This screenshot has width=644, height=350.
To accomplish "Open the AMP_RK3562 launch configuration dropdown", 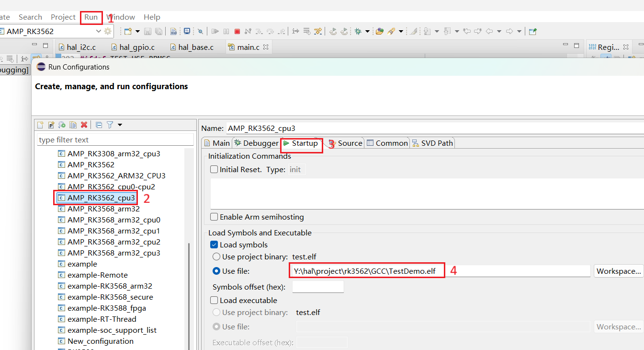I will pyautogui.click(x=98, y=31).
